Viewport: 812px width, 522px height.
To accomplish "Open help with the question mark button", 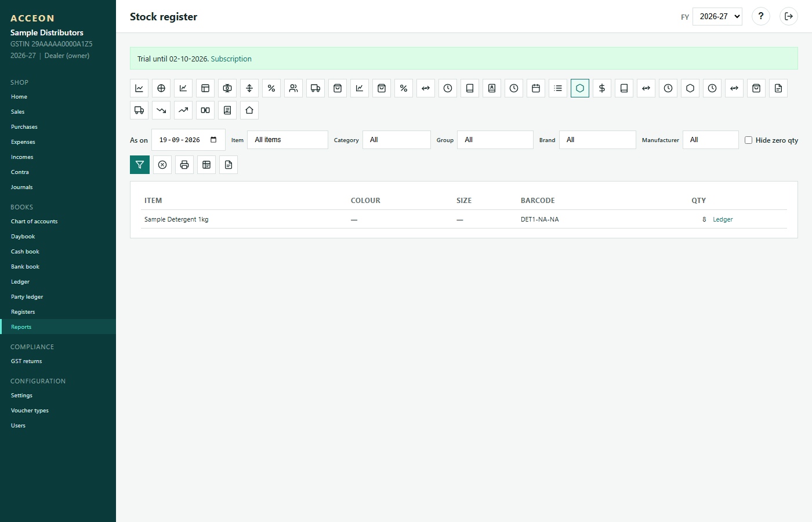I will 761,16.
